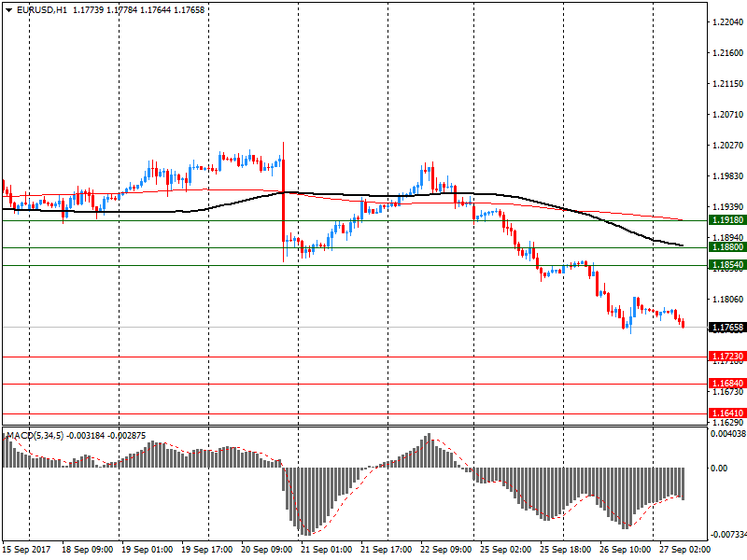Click the 1.22040 price axis label
Image resolution: width=747 pixels, height=560 pixels.
coord(727,22)
